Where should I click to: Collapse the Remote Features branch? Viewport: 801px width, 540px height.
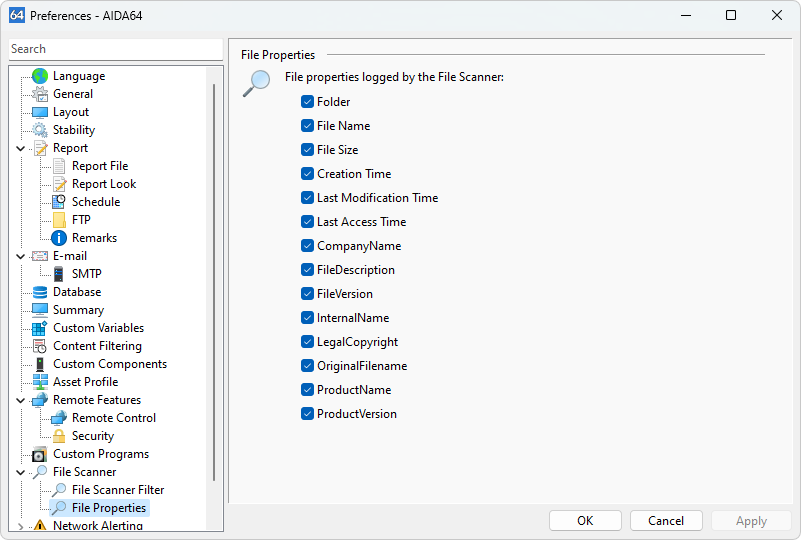[21, 400]
